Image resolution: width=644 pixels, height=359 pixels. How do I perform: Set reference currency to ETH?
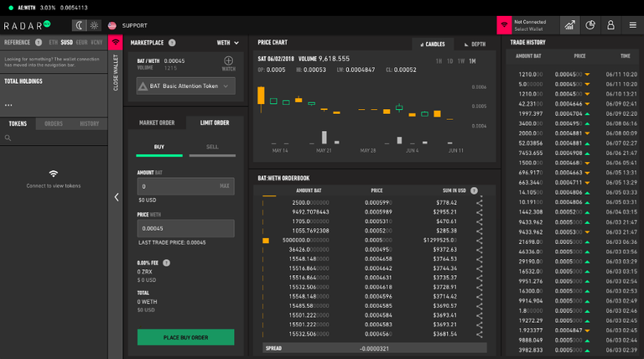(x=54, y=42)
